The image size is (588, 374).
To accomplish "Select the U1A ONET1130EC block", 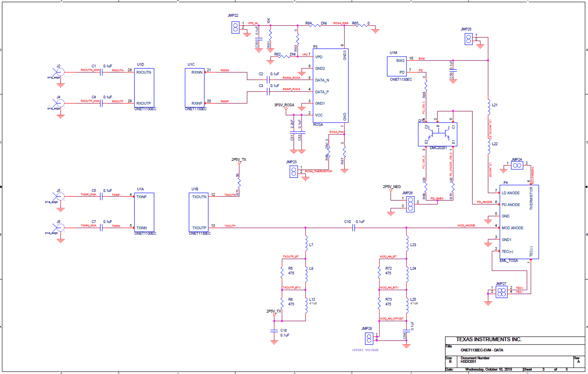I will (x=144, y=212).
